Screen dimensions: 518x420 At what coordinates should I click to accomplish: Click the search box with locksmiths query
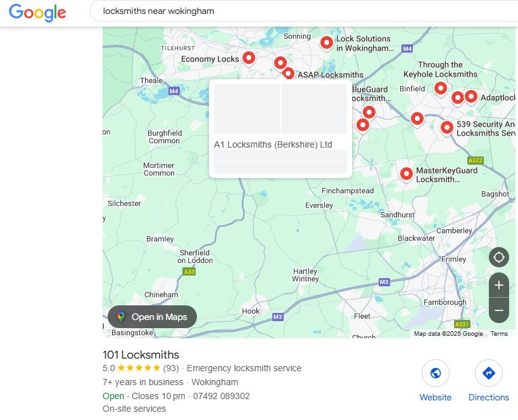pos(304,11)
